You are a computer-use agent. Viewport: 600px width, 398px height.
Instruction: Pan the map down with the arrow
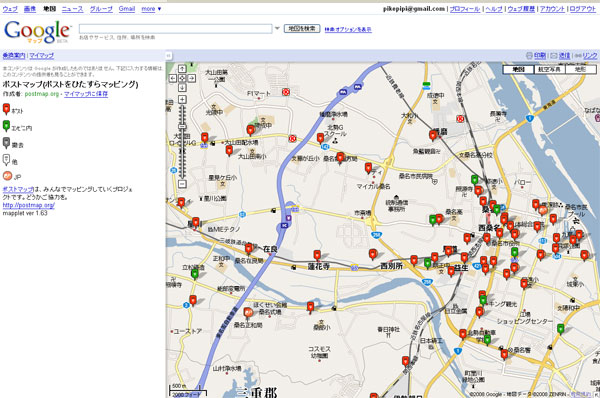pyautogui.click(x=182, y=88)
